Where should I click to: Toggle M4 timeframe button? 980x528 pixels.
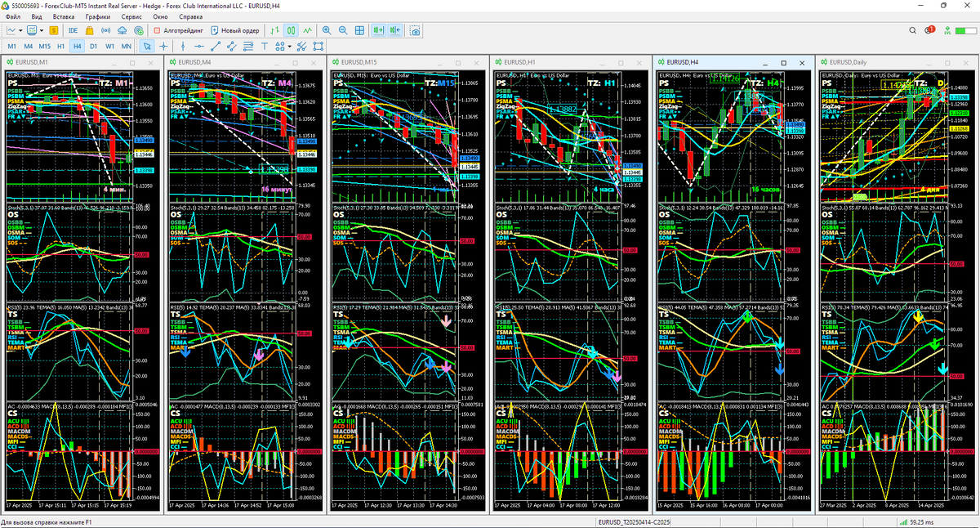pos(28,47)
